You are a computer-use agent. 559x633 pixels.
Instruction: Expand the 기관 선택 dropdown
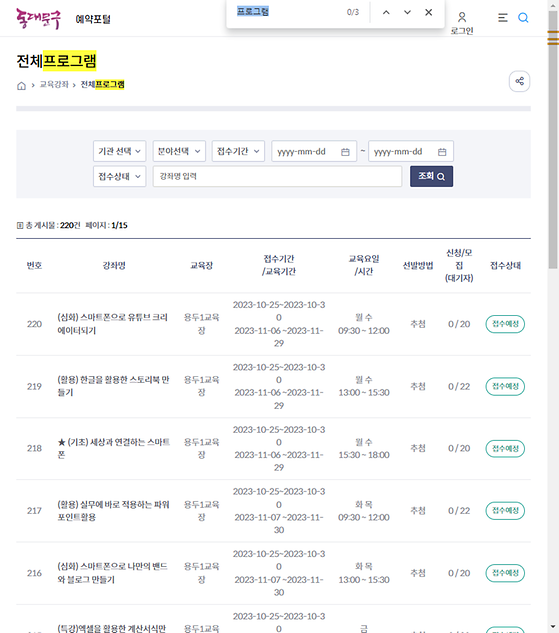click(x=119, y=151)
